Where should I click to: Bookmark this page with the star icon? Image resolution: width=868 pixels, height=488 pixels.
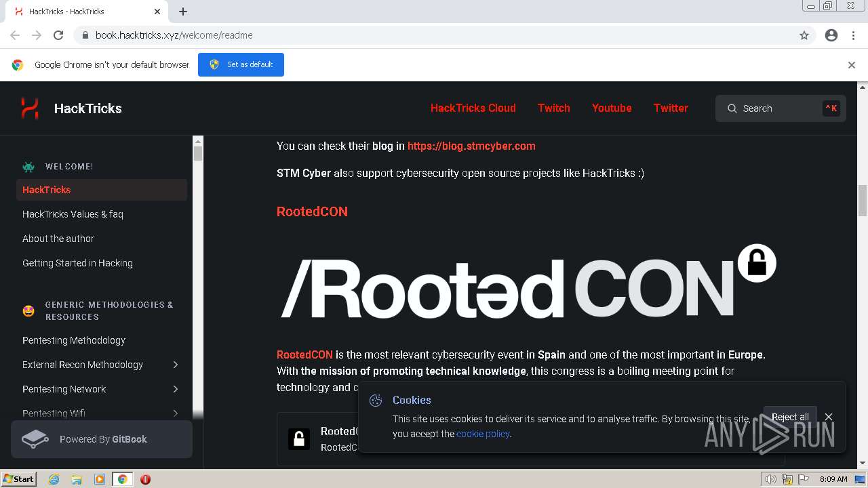click(x=804, y=35)
